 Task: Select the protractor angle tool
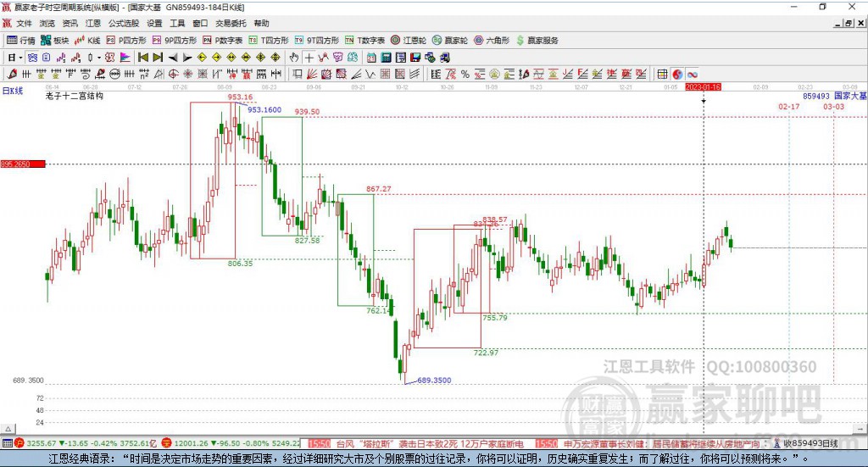pos(159,74)
